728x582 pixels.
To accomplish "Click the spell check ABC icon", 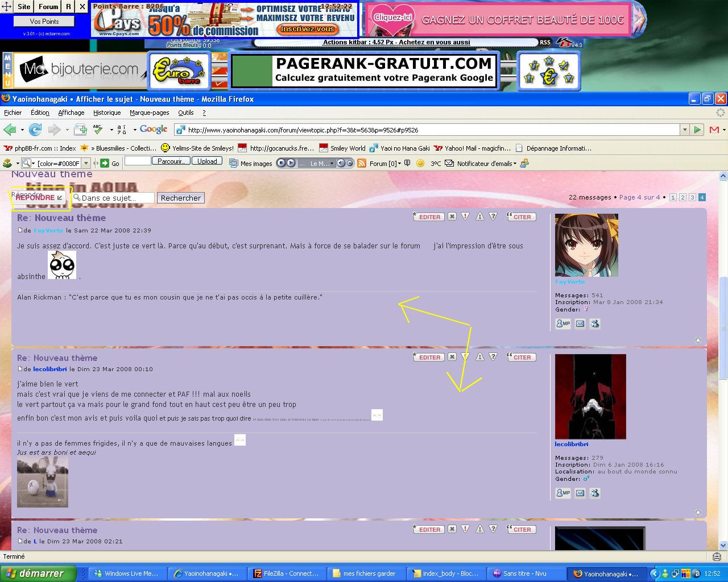I will 98,130.
